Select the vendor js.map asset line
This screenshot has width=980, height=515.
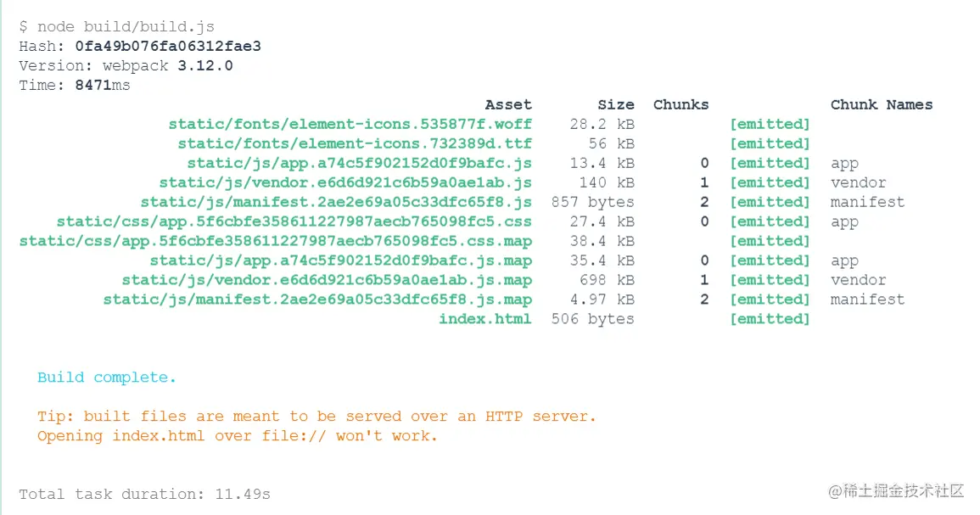point(327,281)
